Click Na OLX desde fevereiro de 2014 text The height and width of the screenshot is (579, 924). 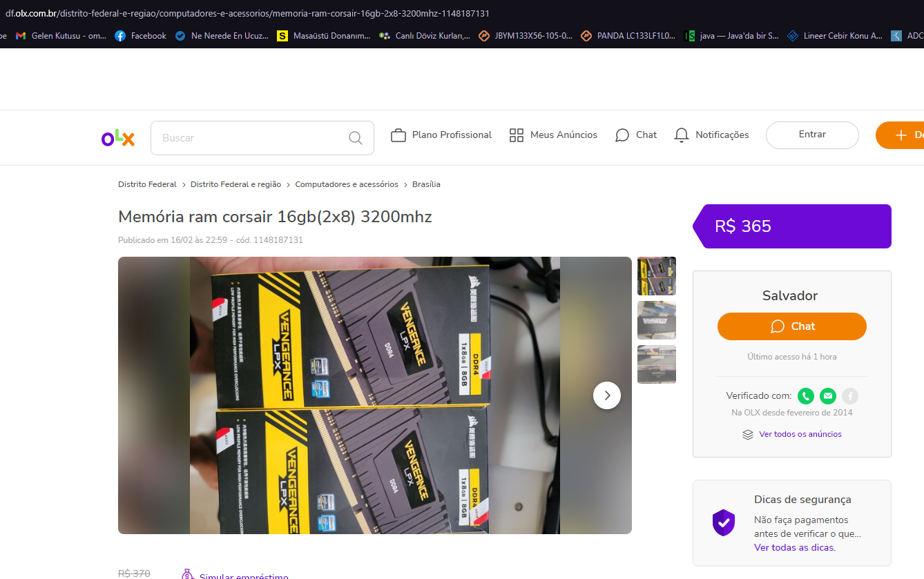(x=792, y=413)
